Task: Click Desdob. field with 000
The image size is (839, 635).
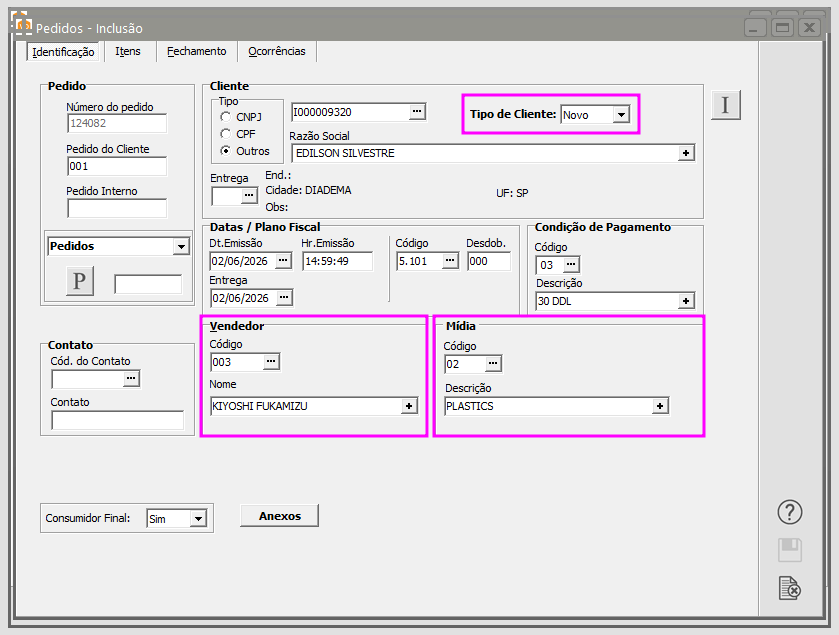Action: point(489,261)
